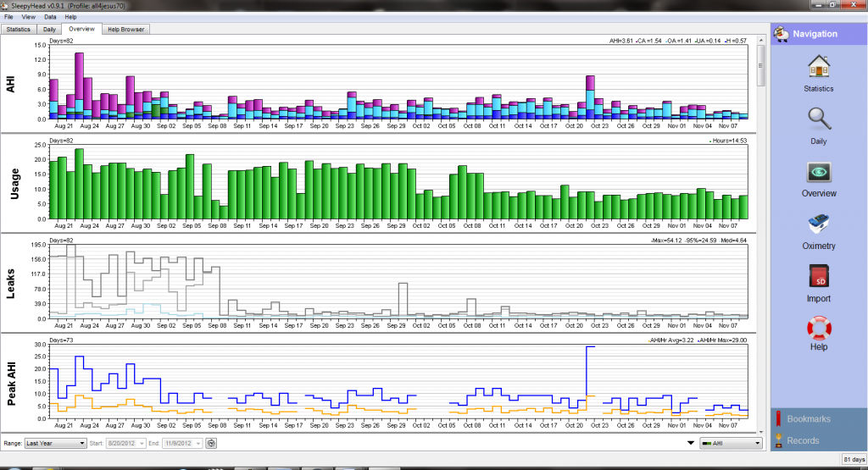Click the vertical scrollbar thumb
868x470 pixels.
(760, 65)
